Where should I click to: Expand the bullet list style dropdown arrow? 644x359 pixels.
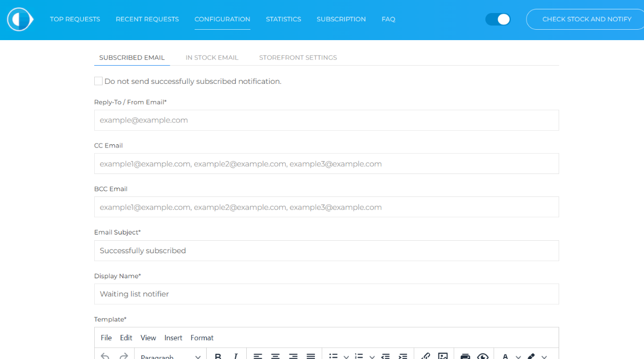(346, 357)
